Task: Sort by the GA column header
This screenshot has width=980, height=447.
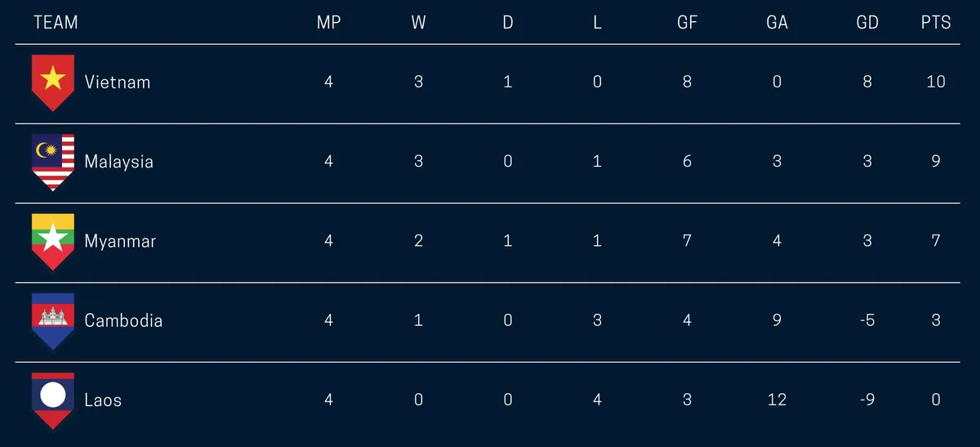Action: [777, 22]
